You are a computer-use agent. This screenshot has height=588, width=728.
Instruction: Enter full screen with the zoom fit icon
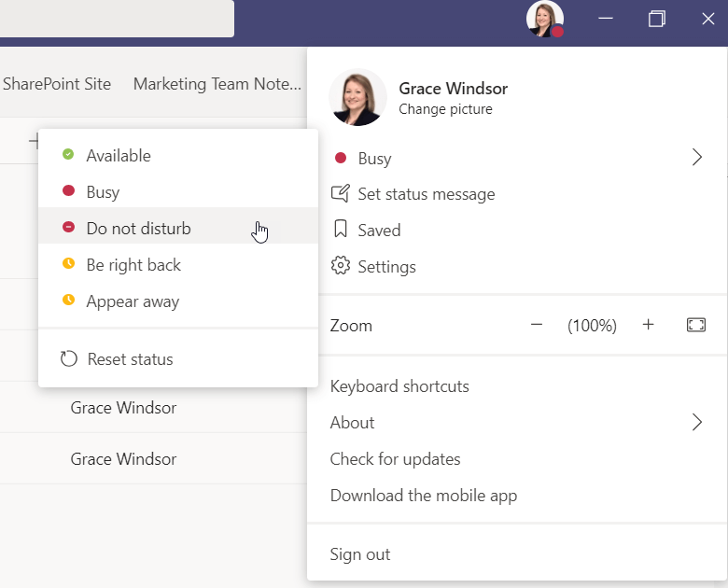(x=695, y=325)
